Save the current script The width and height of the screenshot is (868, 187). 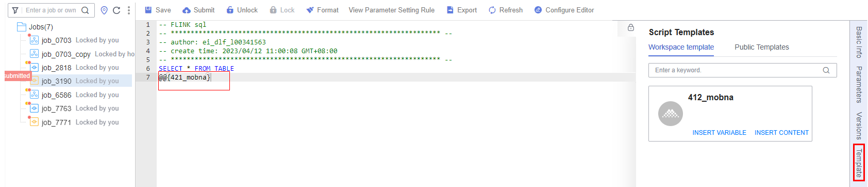pos(158,10)
